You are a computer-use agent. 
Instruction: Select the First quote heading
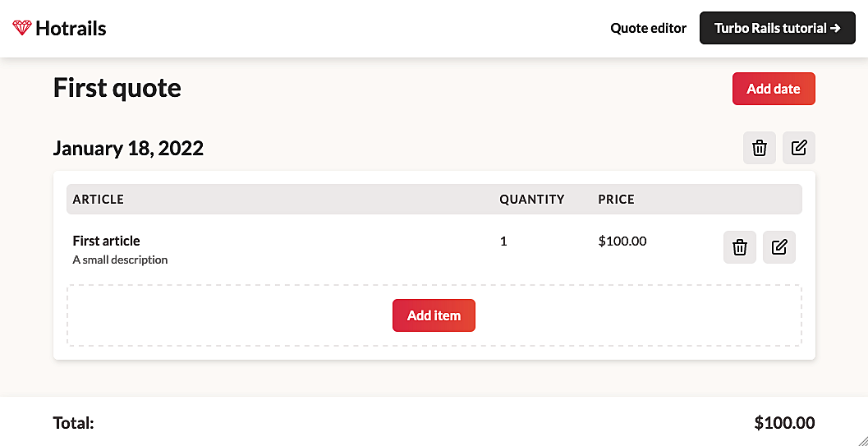pos(117,88)
